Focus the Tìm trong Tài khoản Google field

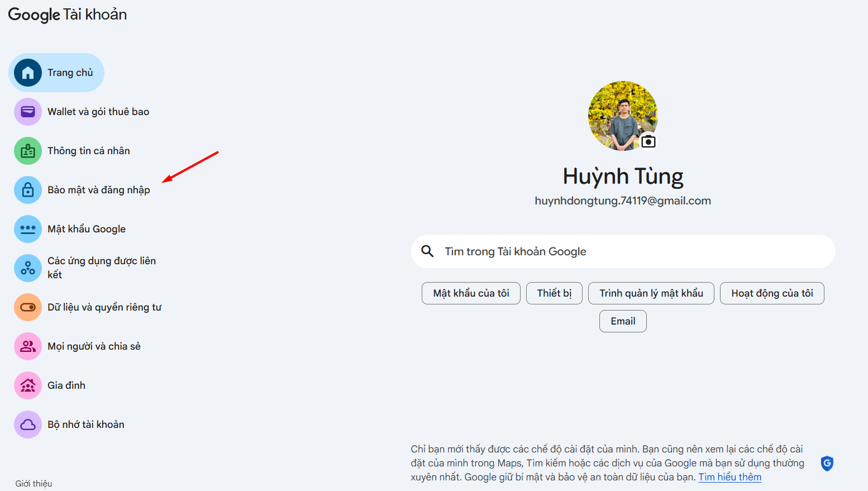coord(623,251)
